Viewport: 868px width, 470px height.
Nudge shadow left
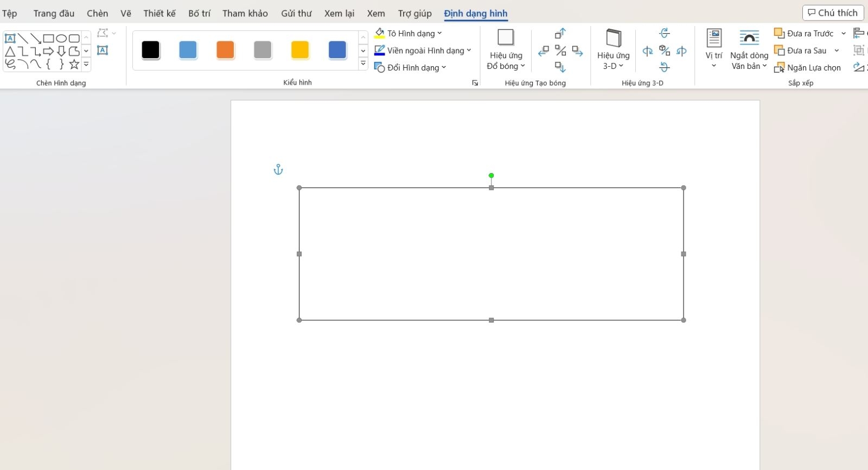[544, 51]
